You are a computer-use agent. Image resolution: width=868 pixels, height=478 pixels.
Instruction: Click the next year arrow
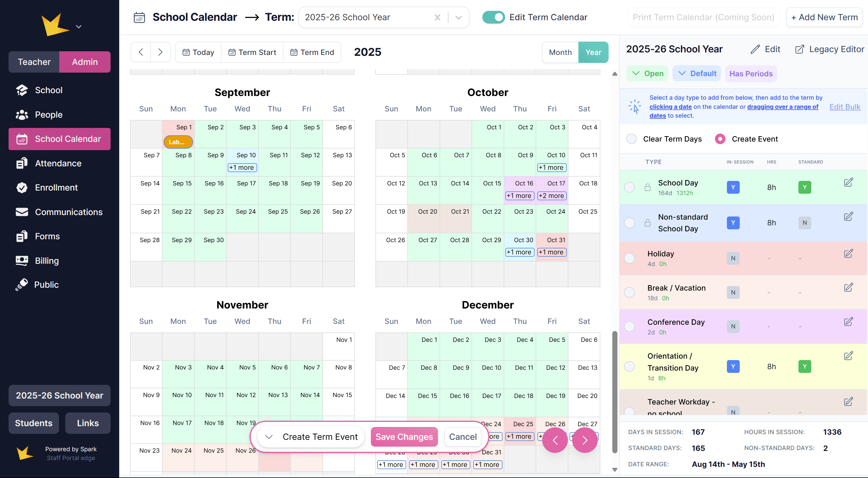tap(160, 52)
